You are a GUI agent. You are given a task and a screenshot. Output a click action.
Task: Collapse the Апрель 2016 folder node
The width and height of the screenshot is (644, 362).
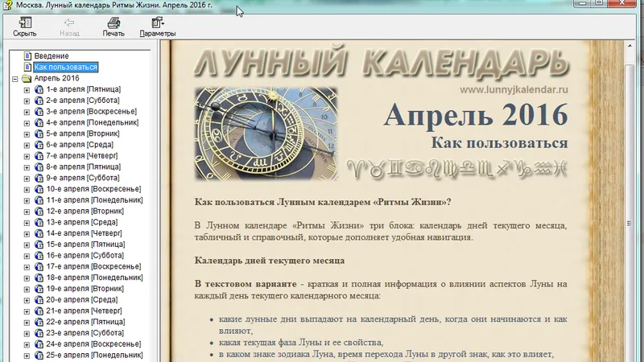coord(15,79)
